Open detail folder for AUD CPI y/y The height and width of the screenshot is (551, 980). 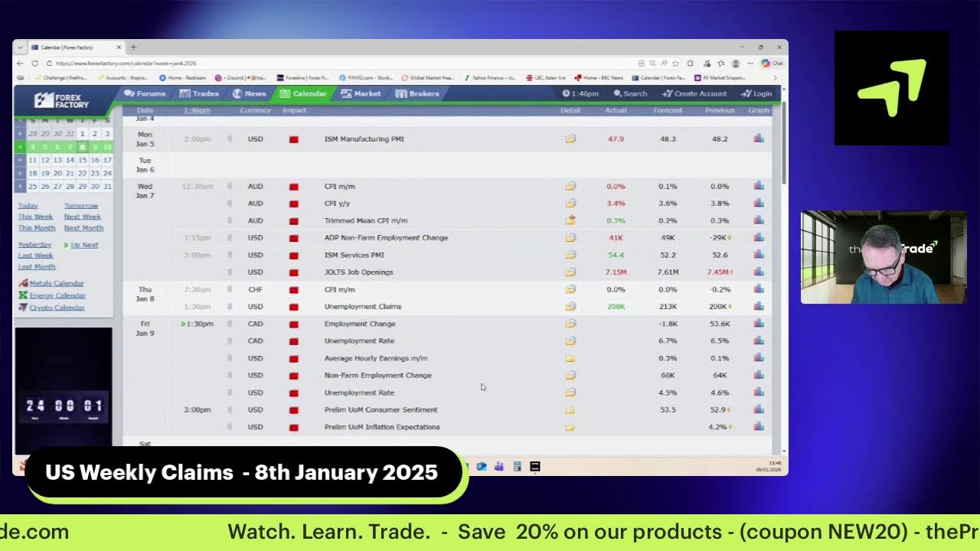(x=570, y=204)
